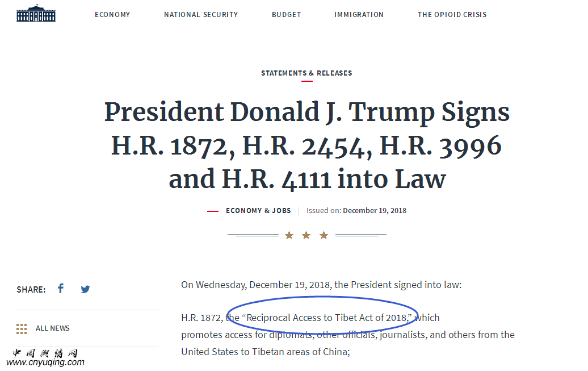The image size is (588, 371).
Task: Click the middle decorative gold star
Action: point(306,235)
